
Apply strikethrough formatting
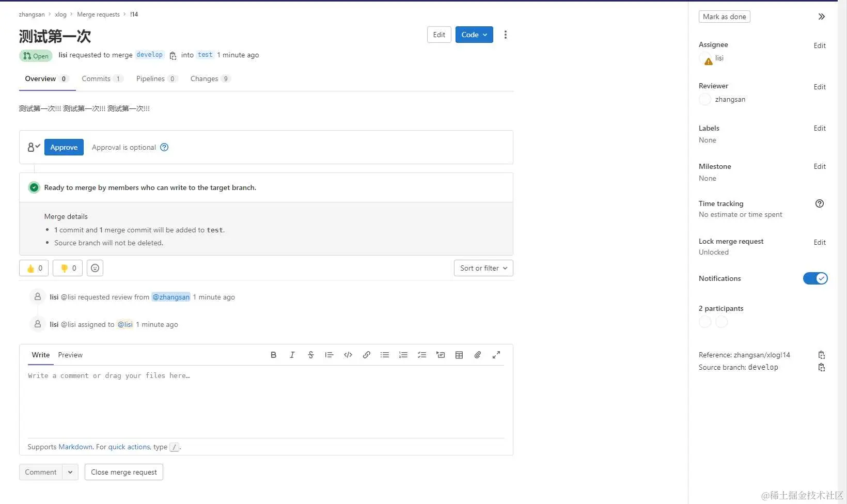pos(311,355)
